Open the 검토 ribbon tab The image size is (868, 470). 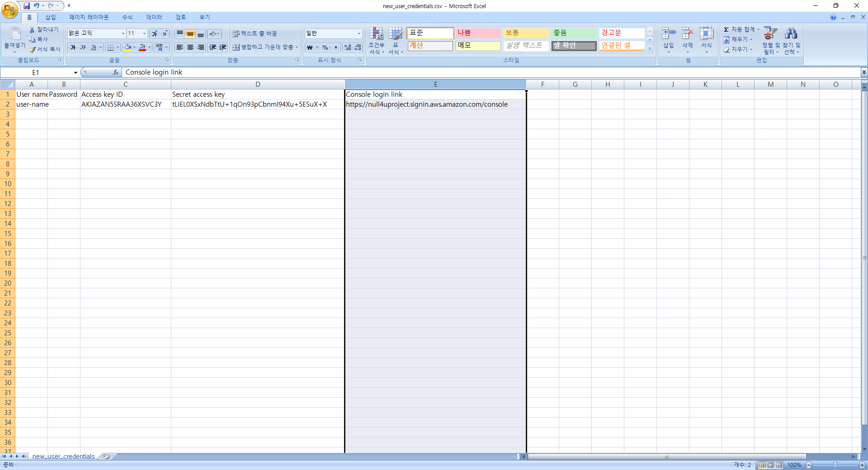click(x=181, y=17)
